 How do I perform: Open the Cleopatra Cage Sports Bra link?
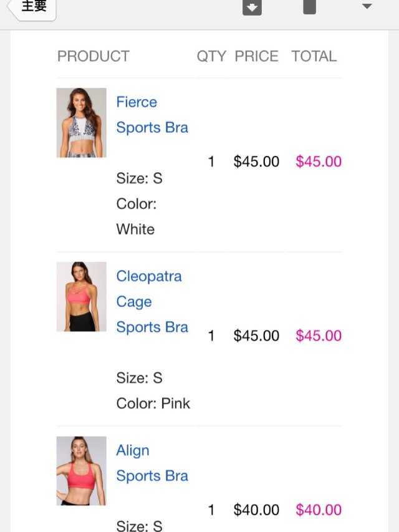[x=152, y=302]
